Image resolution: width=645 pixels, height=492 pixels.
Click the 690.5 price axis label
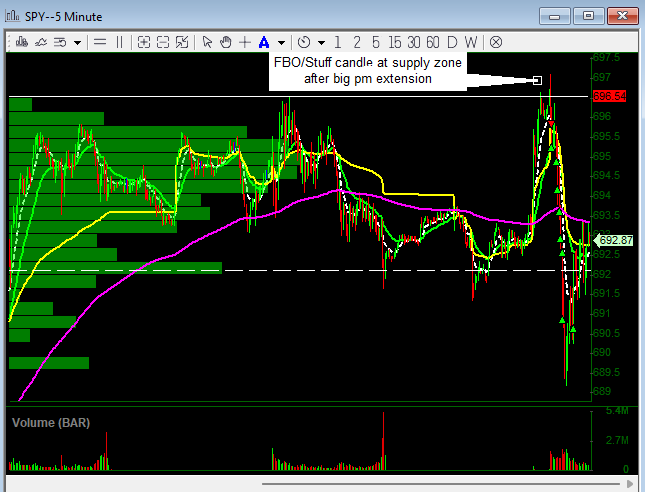pyautogui.click(x=606, y=332)
